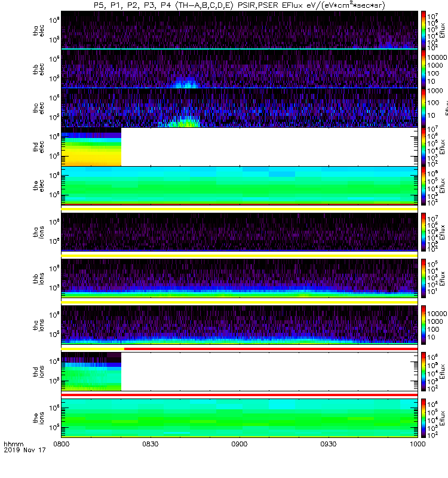Select the "tha elec" y-axis label

(38, 30)
